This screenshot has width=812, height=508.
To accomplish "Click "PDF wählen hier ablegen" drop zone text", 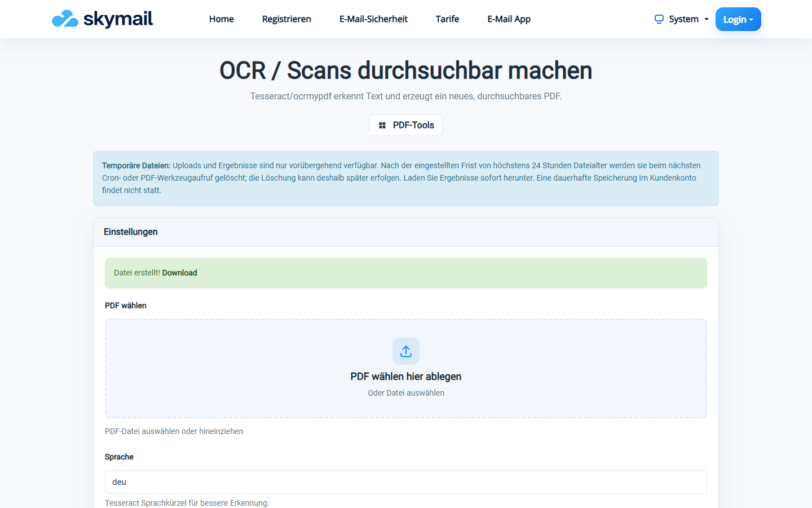I will tap(406, 376).
